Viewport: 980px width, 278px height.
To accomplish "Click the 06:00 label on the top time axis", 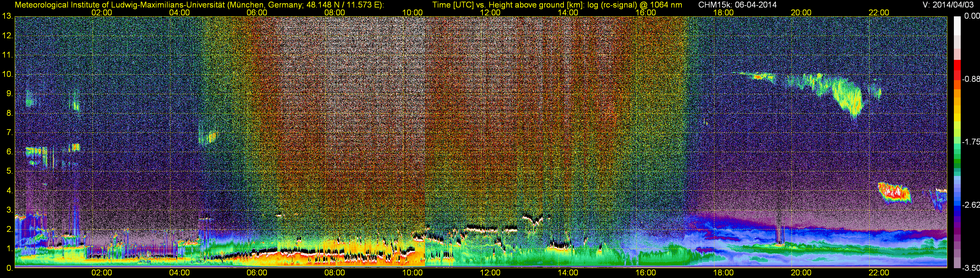I will [257, 12].
